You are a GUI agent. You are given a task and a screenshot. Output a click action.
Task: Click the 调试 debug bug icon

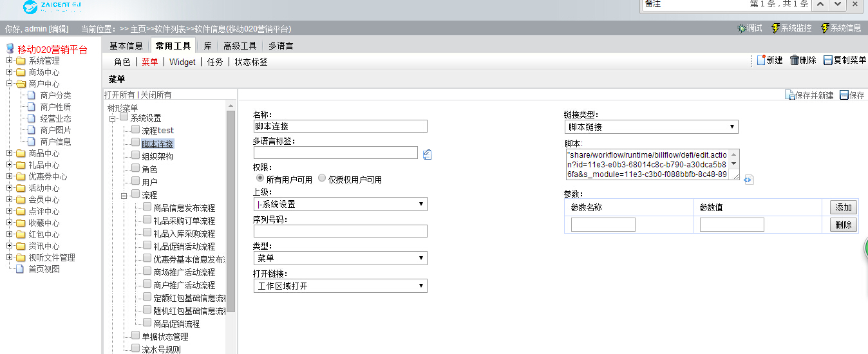click(x=741, y=28)
